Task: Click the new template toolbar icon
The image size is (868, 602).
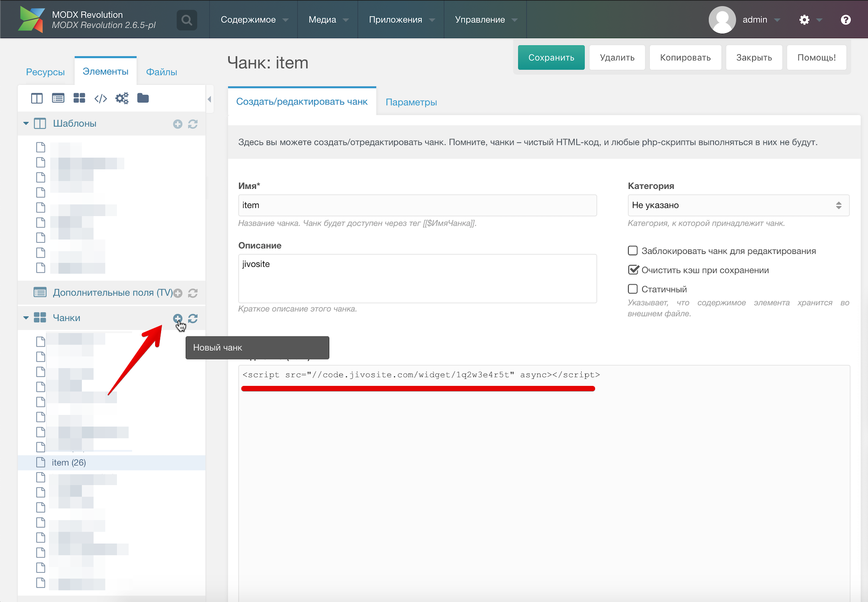Action: pos(37,98)
